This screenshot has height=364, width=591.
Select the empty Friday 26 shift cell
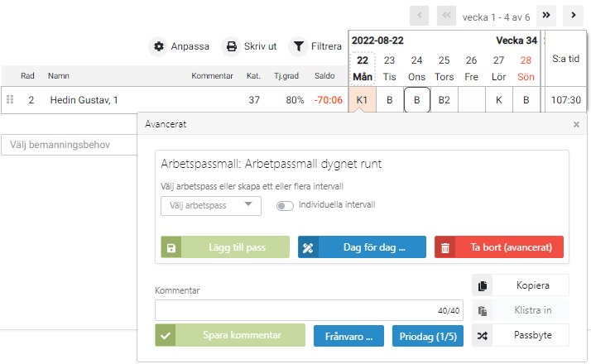pos(472,100)
